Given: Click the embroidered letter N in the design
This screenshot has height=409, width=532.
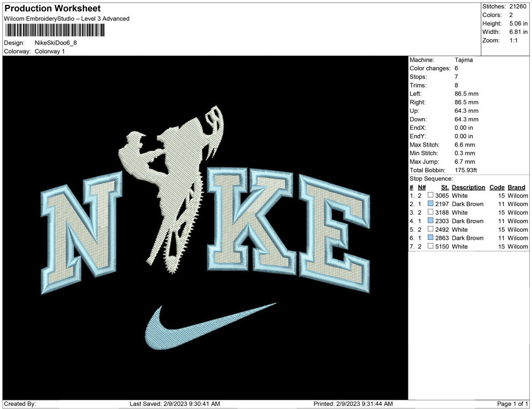Looking at the screenshot, I should 82,232.
